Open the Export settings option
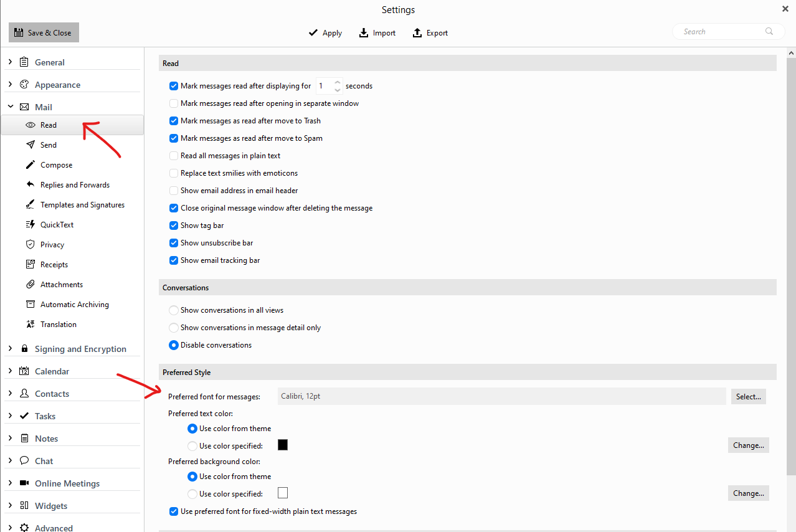Image resolution: width=796 pixels, height=532 pixels. (x=430, y=32)
